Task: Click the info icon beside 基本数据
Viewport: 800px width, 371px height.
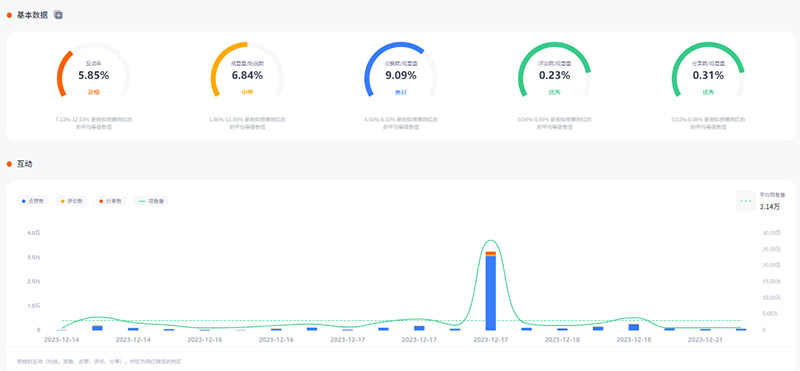Action: [x=58, y=15]
